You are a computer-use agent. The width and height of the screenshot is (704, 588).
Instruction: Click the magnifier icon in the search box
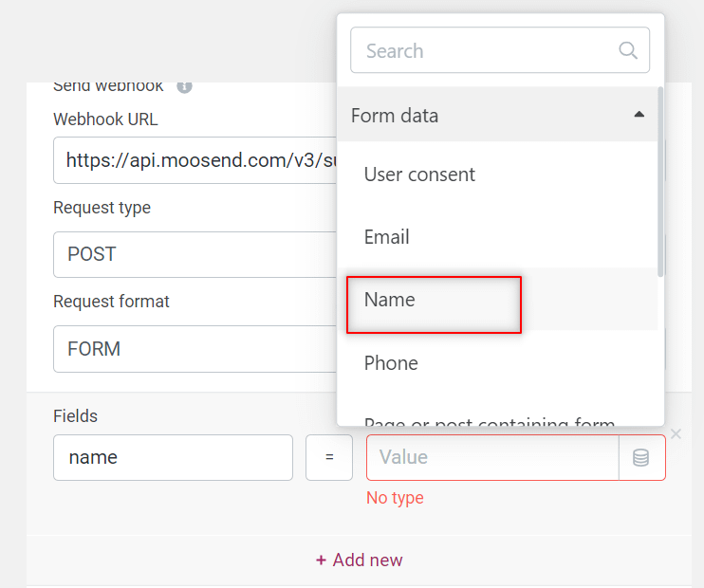pos(628,50)
